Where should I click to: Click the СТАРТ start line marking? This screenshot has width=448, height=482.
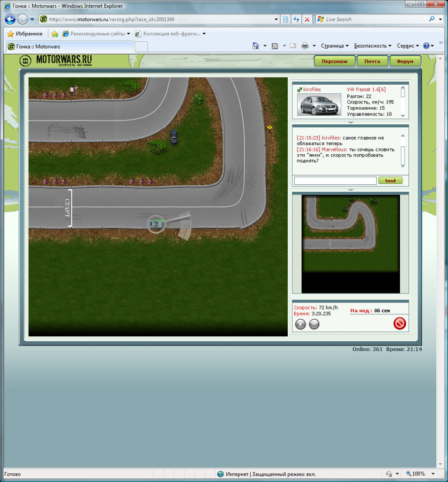(x=68, y=208)
